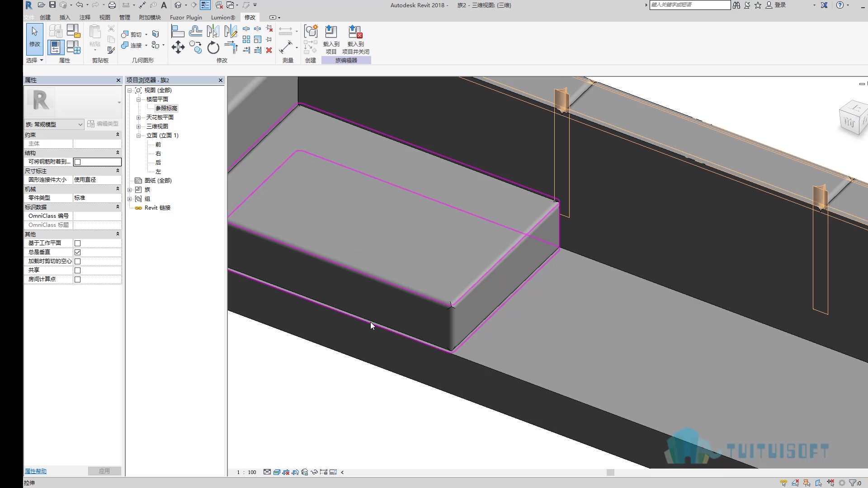868x488 pixels.
Task: Select the 参照标高 view in browser
Action: (166, 108)
